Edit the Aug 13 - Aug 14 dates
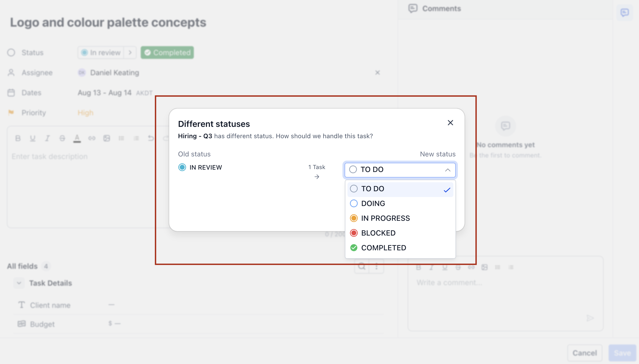The width and height of the screenshot is (639, 364). (x=105, y=93)
